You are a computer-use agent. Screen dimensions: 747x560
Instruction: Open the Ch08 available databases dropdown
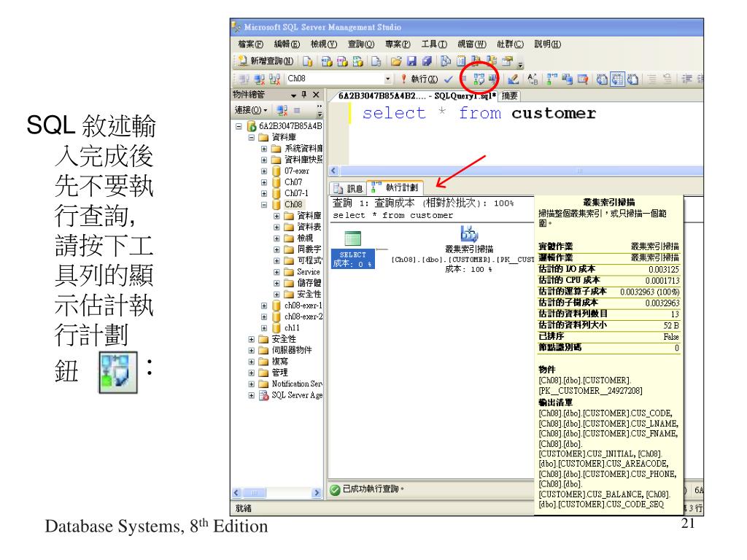pyautogui.click(x=388, y=79)
